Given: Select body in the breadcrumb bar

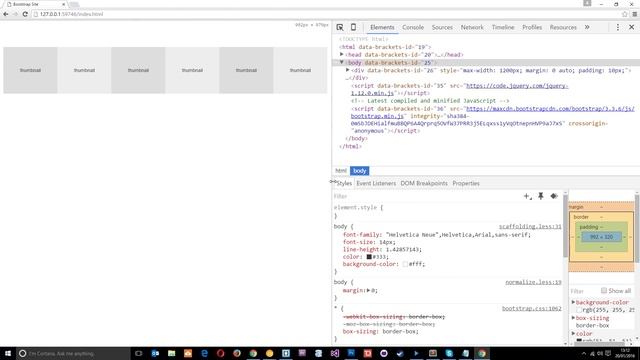Looking at the screenshot, I should 360,171.
